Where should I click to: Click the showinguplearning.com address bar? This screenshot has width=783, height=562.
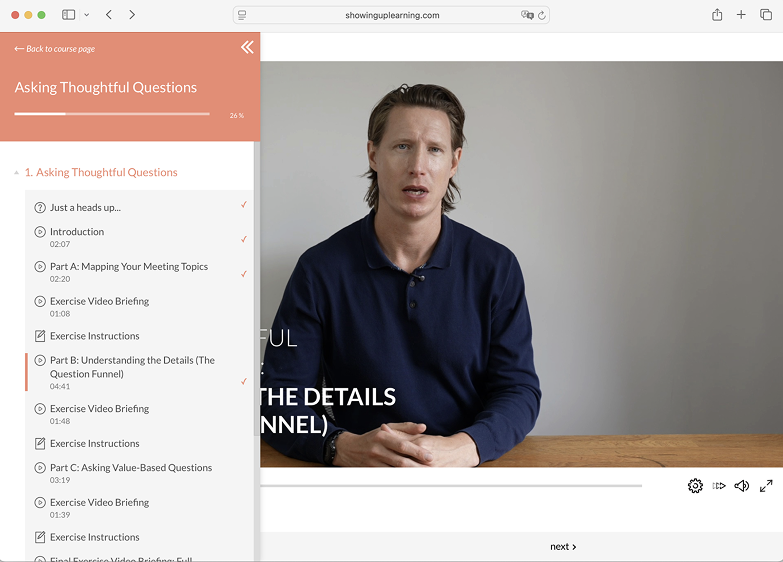(392, 15)
